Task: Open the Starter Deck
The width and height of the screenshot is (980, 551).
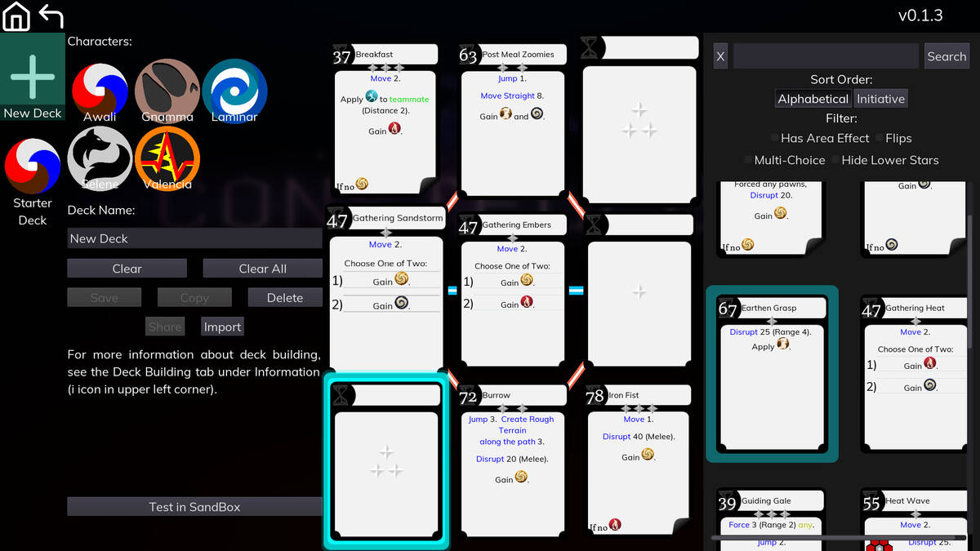Action: 33,183
